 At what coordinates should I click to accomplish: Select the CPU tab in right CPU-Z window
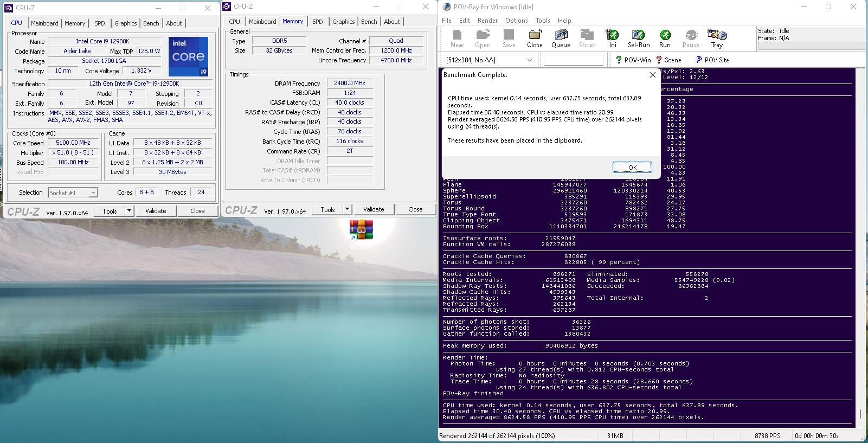tap(235, 22)
